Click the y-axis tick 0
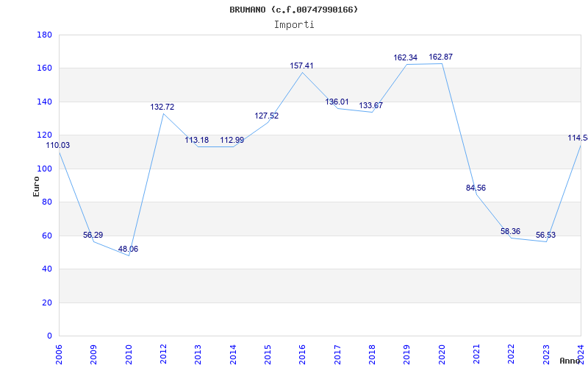 [49, 336]
